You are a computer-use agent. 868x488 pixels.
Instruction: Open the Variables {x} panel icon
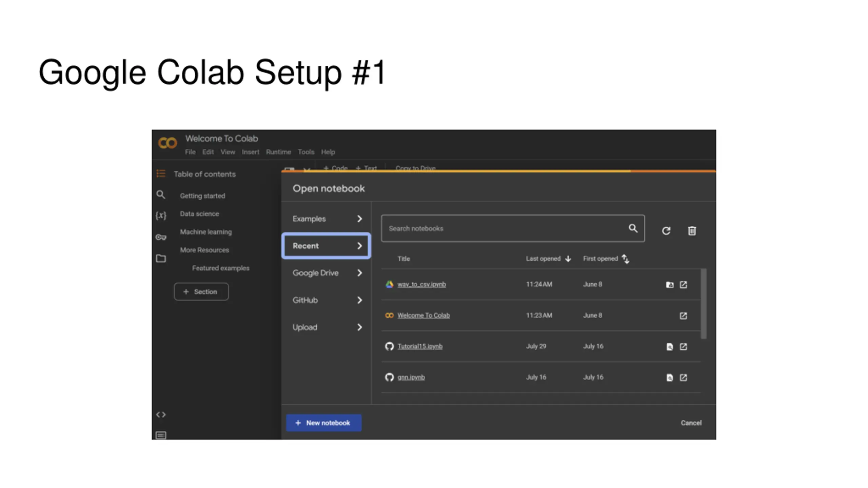point(161,215)
